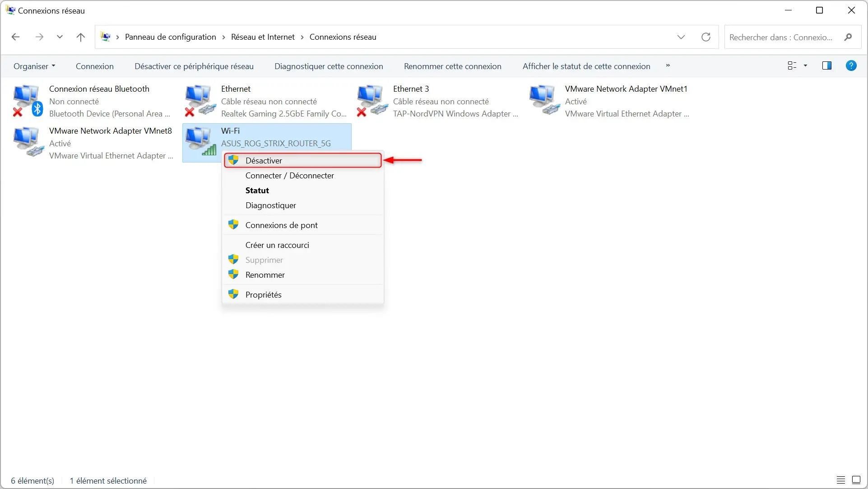Click Realtek Gaming 2.5GbE Family text
Image resolution: width=868 pixels, height=489 pixels.
tap(283, 114)
